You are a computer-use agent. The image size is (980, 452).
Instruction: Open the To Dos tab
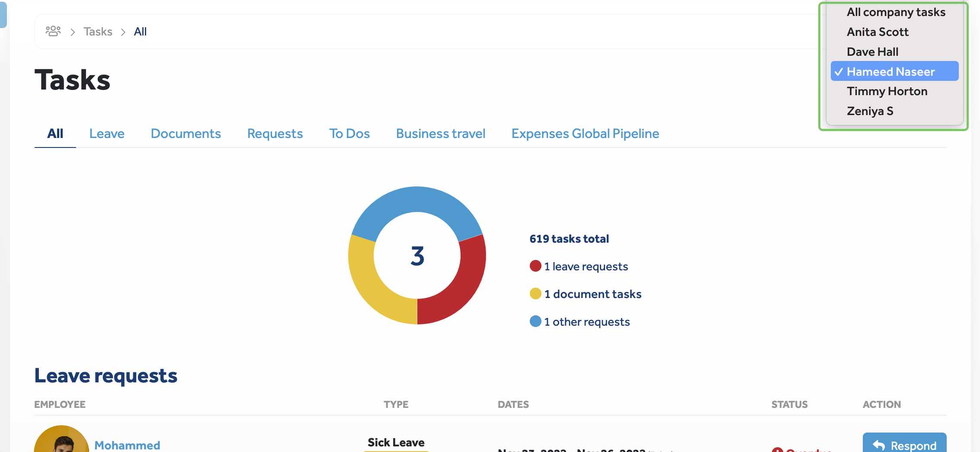coord(349,134)
